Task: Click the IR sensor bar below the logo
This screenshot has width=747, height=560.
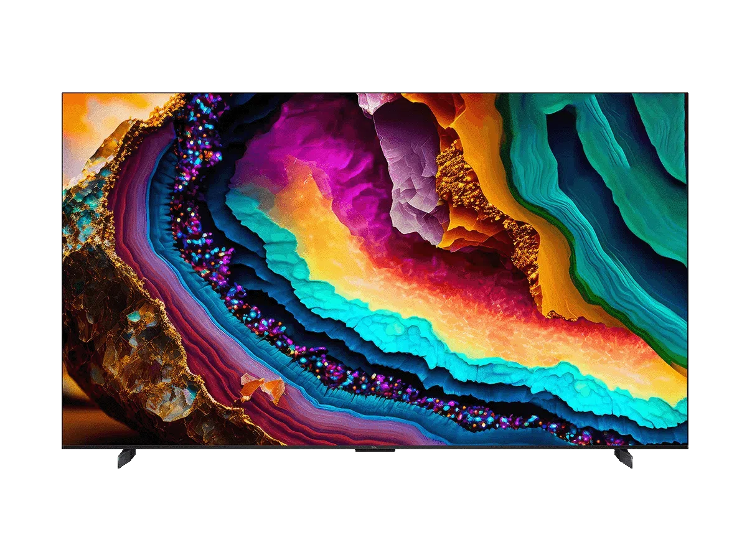Action: tap(375, 450)
